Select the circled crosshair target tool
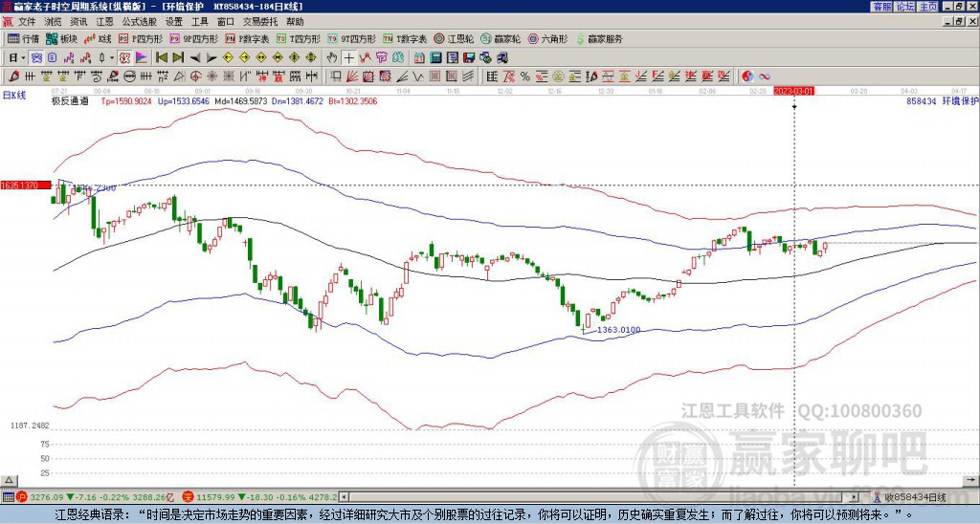This screenshot has height=524, width=980. pyautogui.click(x=195, y=76)
